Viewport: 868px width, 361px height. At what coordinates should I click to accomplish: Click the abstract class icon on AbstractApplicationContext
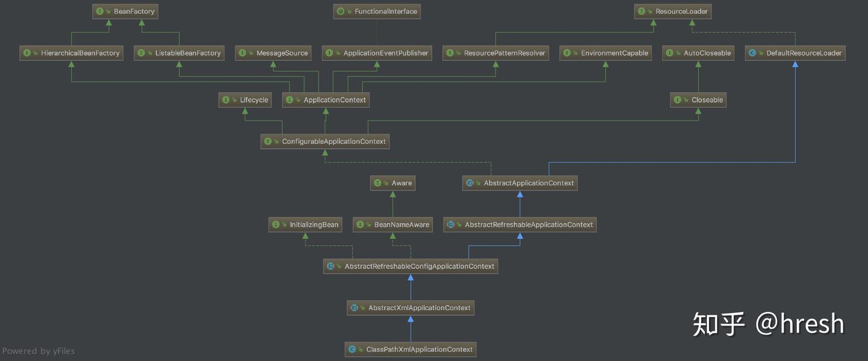click(470, 183)
